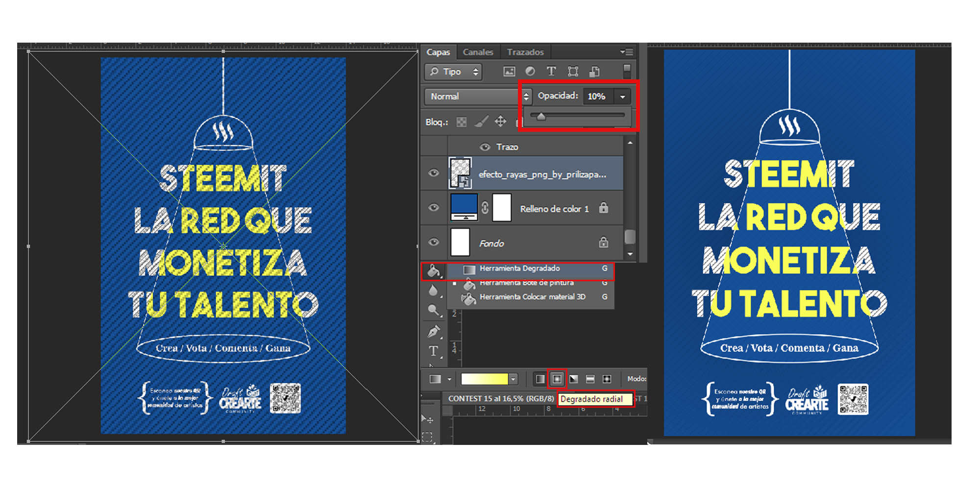This screenshot has height=490, width=980.
Task: Select the Blur (drop) tool
Action: click(x=433, y=291)
